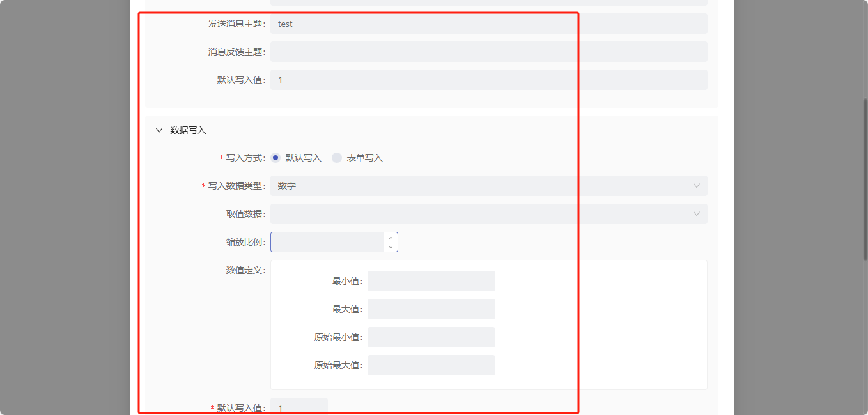Click the 消息反馈主题 input field
The height and width of the screenshot is (415, 868).
489,52
